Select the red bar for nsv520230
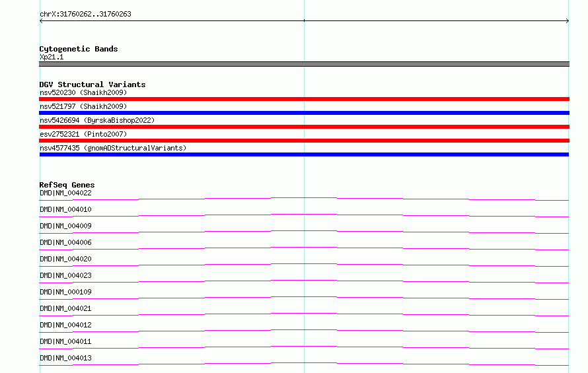The width and height of the screenshot is (588, 373). coord(304,99)
